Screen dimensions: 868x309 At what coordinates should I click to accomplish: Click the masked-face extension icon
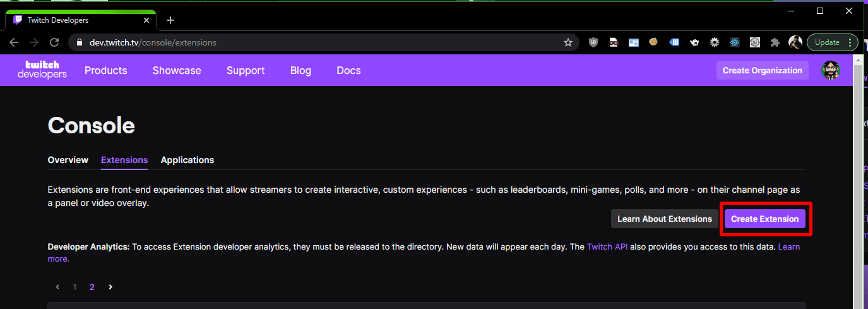(x=614, y=42)
